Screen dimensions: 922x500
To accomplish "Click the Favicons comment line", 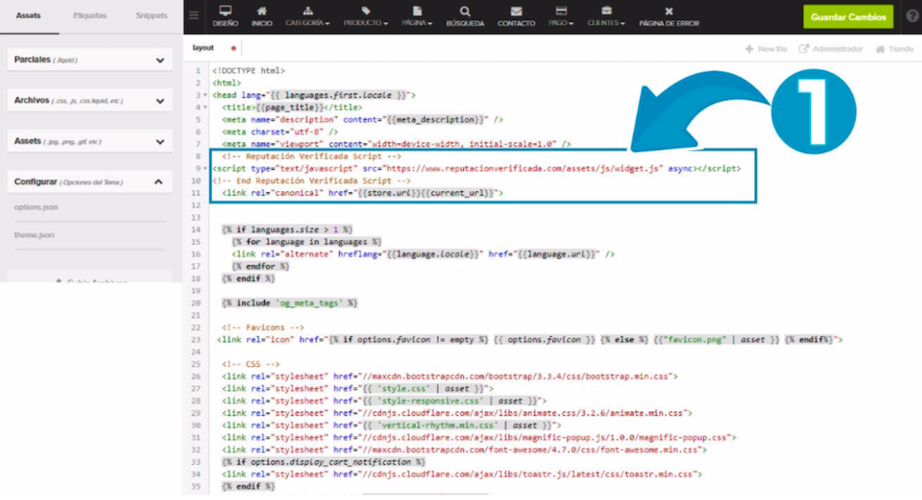I will tap(263, 328).
